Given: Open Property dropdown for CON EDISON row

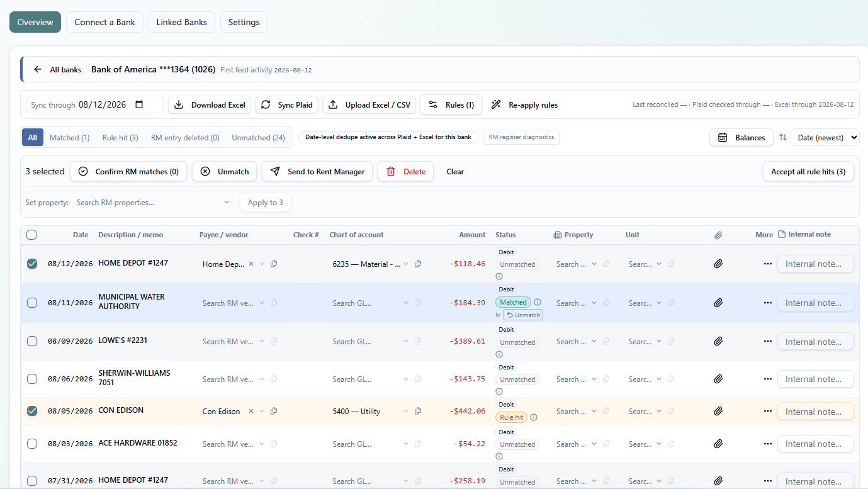Looking at the screenshot, I should coord(594,412).
